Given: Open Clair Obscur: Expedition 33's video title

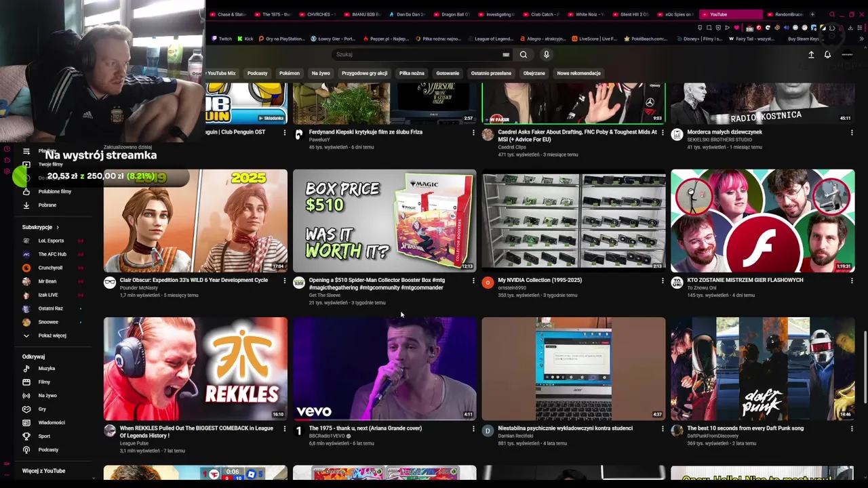Looking at the screenshot, I should [194, 280].
